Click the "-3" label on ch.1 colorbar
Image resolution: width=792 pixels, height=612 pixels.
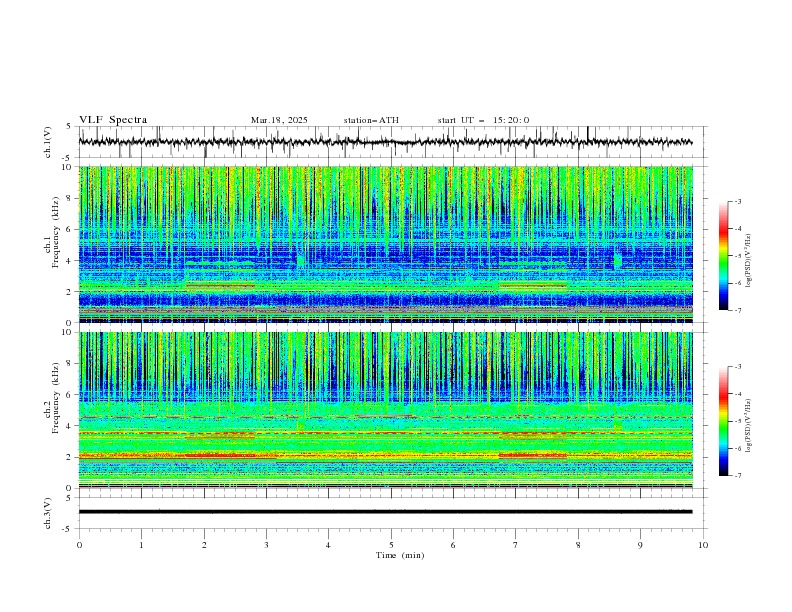737,201
